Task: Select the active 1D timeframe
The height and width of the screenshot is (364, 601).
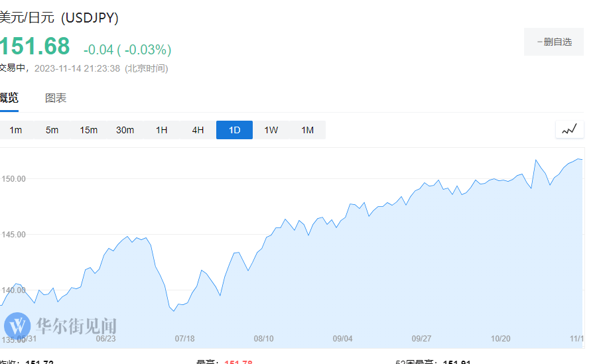Action: (234, 130)
